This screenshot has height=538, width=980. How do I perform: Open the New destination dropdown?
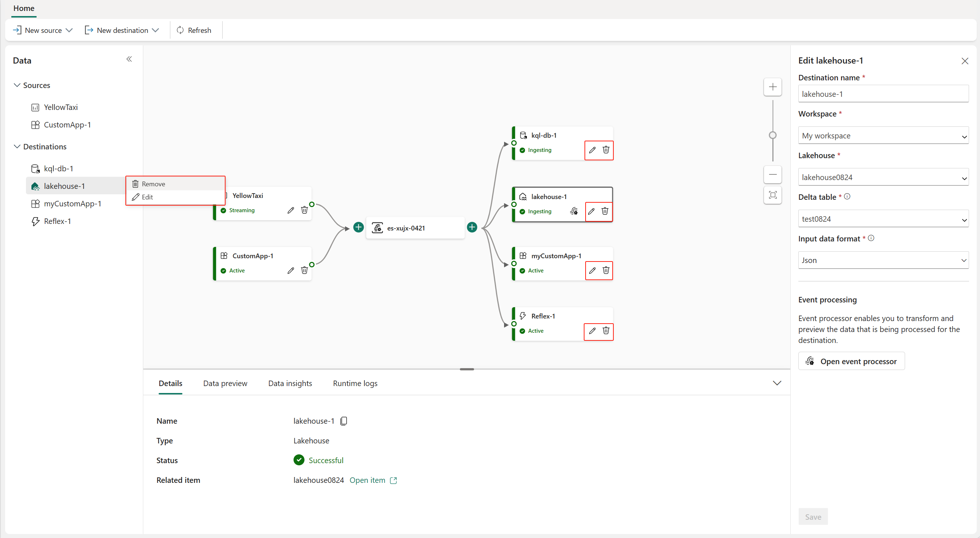point(122,30)
